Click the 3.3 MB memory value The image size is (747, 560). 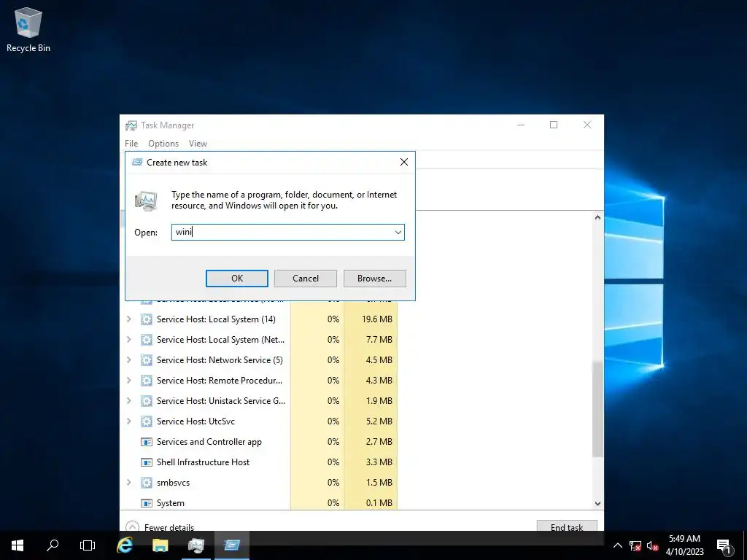tap(379, 462)
